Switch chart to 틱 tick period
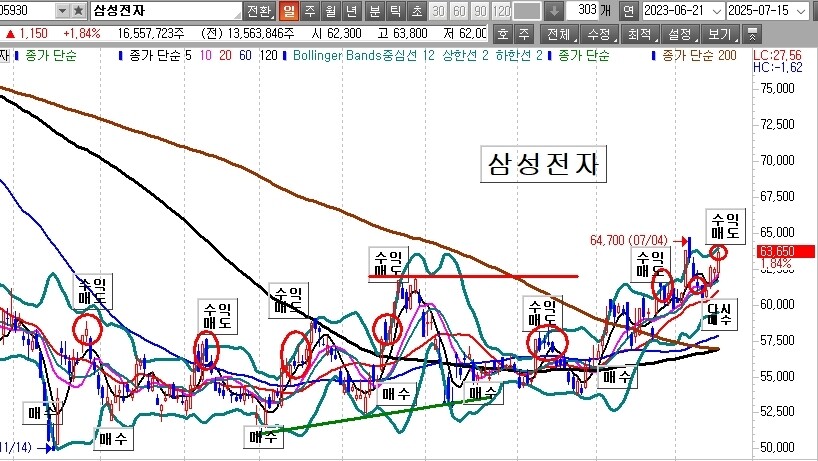 pyautogui.click(x=396, y=10)
